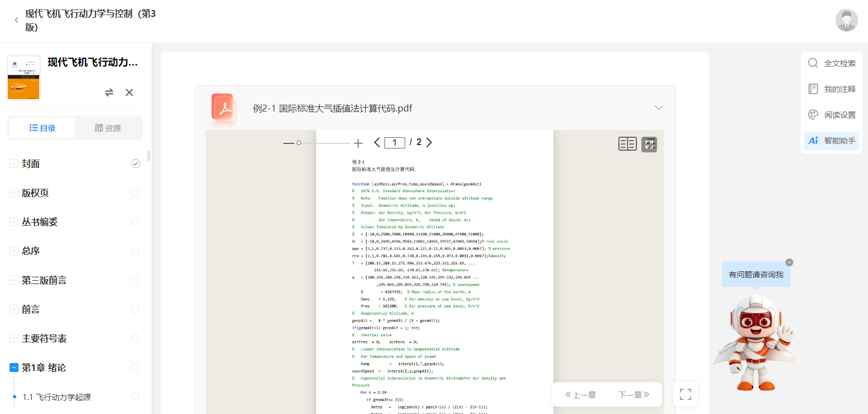Image resolution: width=868 pixels, height=414 pixels.
Task: Navigate to previous page using left chevron
Action: (377, 142)
